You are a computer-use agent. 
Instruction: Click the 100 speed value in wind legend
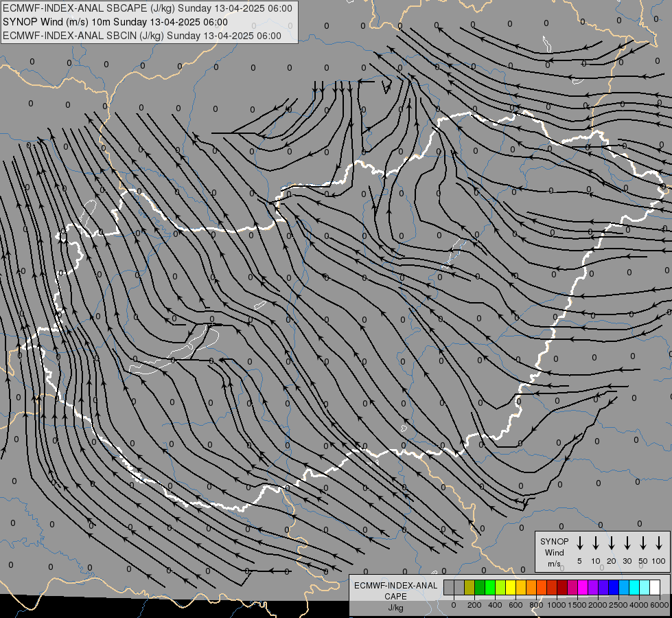(659, 561)
